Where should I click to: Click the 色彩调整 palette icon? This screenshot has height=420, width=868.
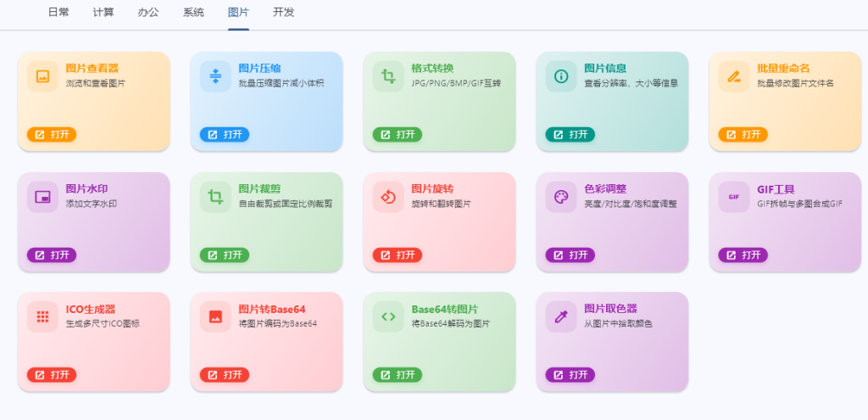[x=561, y=197]
